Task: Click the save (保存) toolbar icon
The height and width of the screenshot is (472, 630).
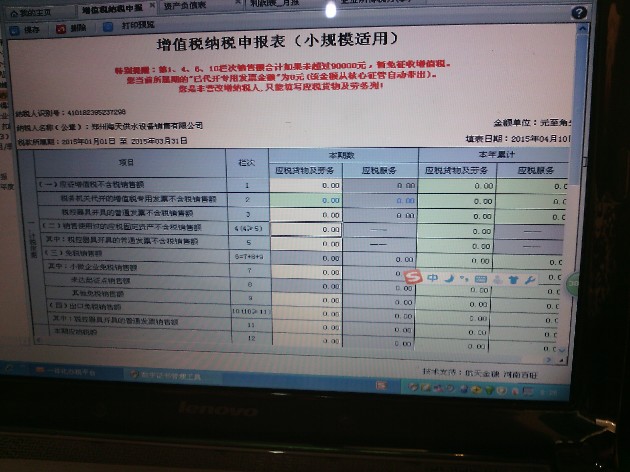Action: pos(14,30)
